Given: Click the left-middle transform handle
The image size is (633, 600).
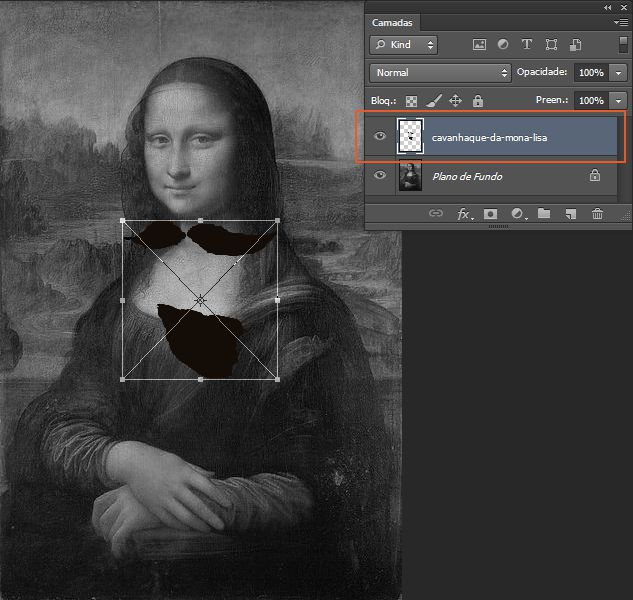Looking at the screenshot, I should [x=123, y=300].
